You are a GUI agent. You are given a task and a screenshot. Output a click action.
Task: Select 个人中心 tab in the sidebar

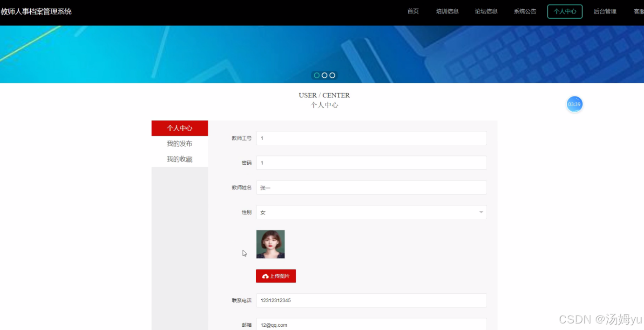(x=180, y=128)
